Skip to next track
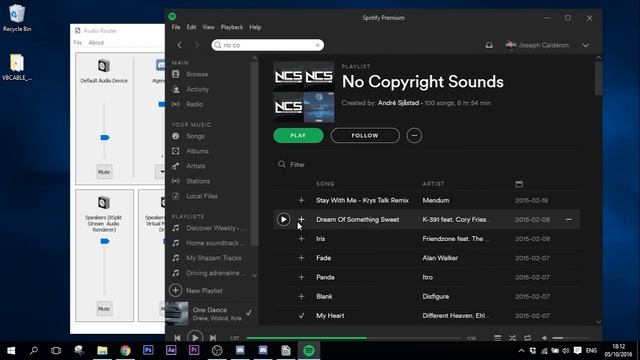 pyautogui.click(x=213, y=338)
